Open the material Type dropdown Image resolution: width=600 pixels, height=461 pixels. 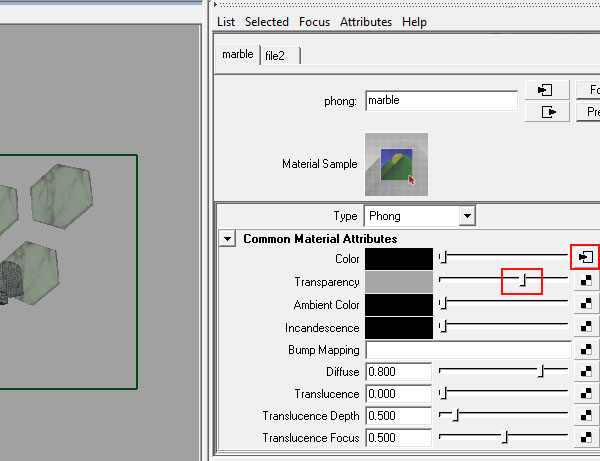467,216
